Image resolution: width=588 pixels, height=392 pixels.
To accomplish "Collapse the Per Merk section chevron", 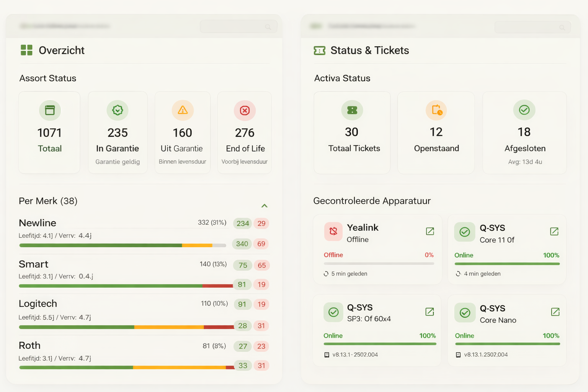I will tap(264, 206).
